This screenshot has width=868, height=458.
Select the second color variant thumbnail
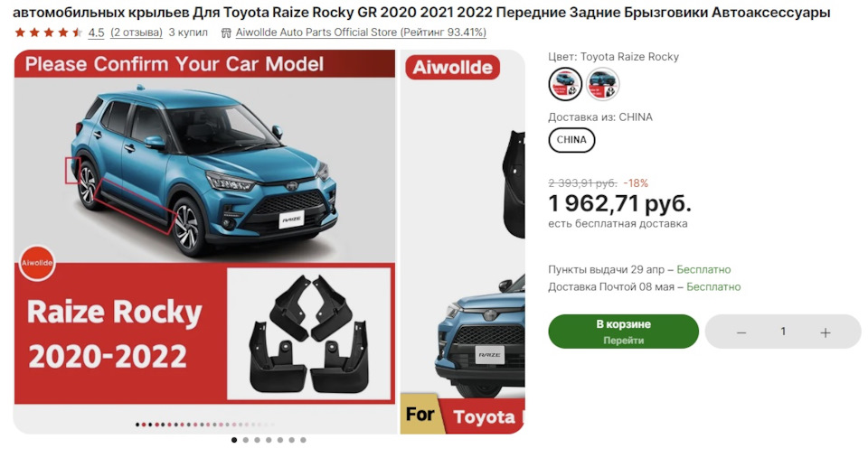click(x=602, y=84)
